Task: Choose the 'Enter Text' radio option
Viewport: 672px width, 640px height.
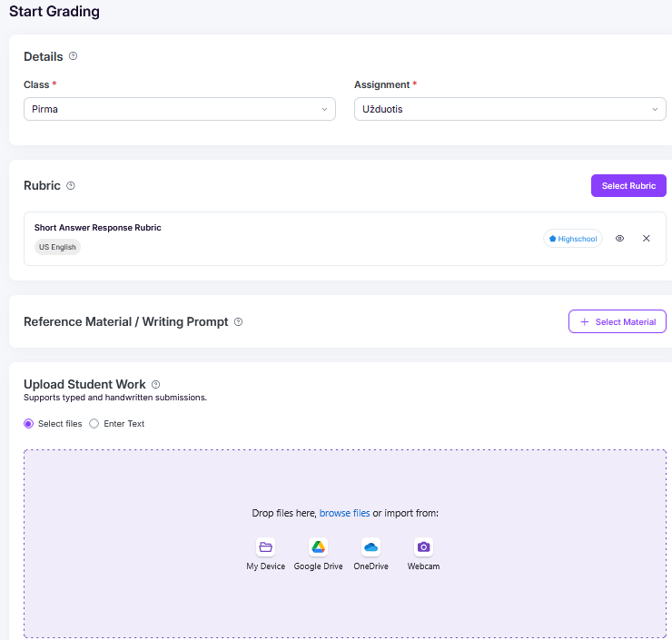Action: [94, 424]
